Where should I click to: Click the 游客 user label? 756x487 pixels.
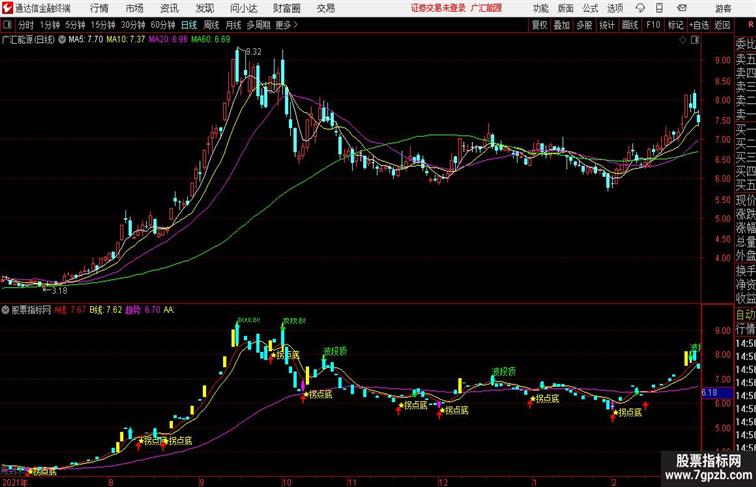(x=723, y=8)
